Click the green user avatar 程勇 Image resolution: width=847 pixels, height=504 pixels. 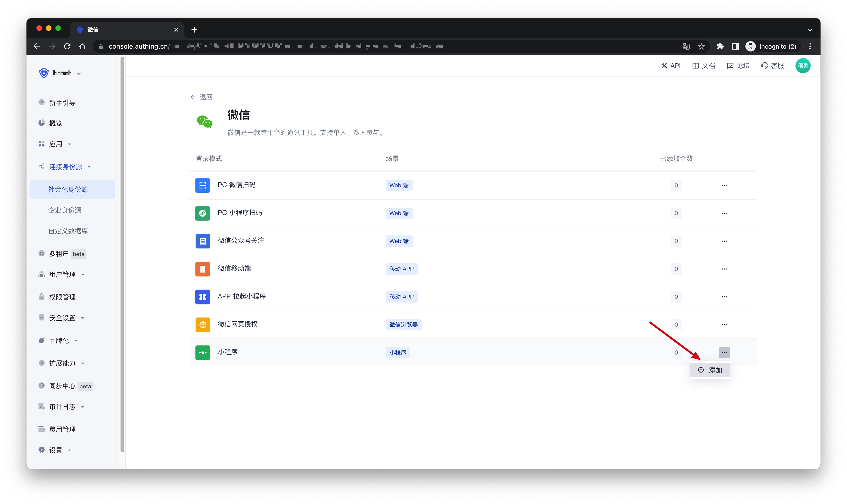point(803,66)
